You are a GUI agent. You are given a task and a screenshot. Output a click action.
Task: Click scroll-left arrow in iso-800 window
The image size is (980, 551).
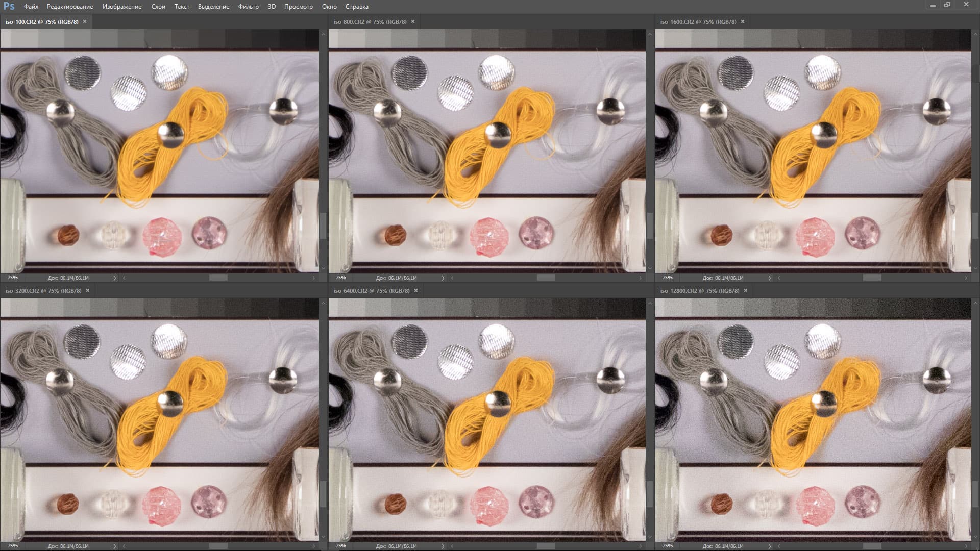(452, 278)
